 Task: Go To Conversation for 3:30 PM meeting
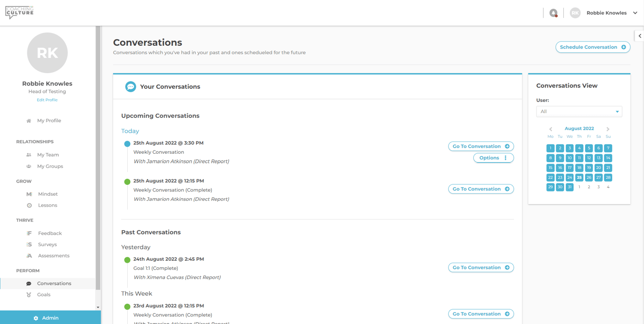point(481,146)
